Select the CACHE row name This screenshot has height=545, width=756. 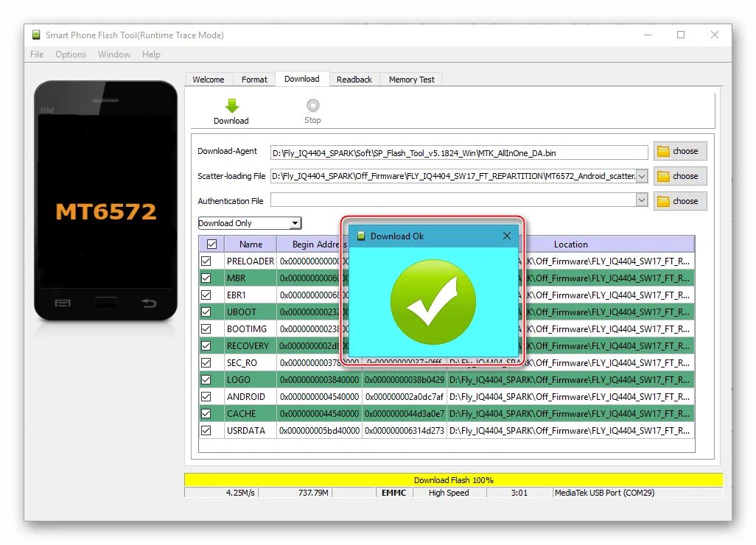[241, 413]
